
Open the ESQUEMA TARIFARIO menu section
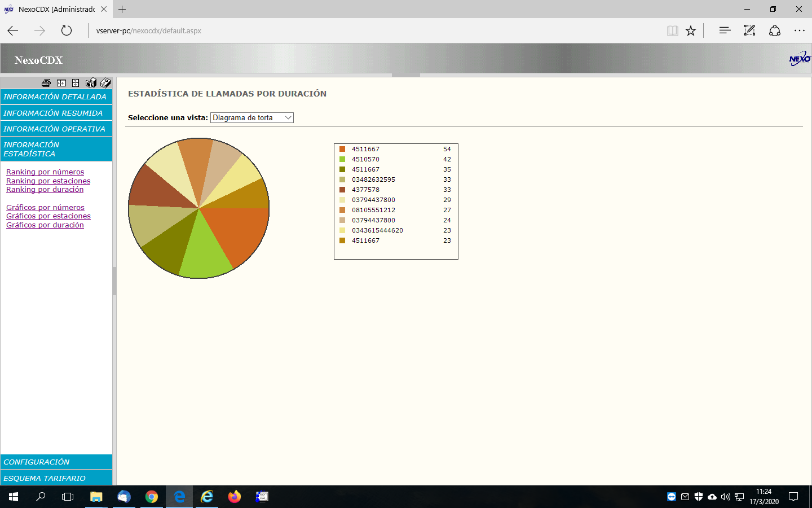[x=56, y=478]
